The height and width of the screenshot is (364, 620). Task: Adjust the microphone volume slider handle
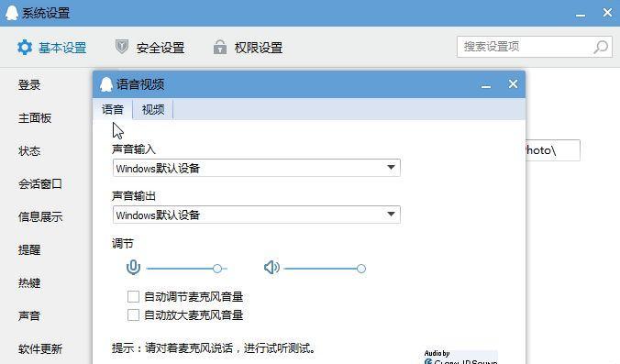[x=217, y=269]
